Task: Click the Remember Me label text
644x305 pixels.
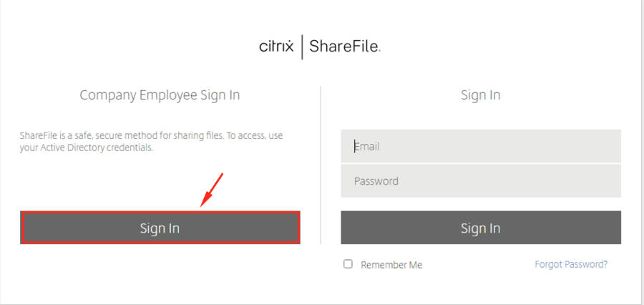Action: click(x=391, y=265)
